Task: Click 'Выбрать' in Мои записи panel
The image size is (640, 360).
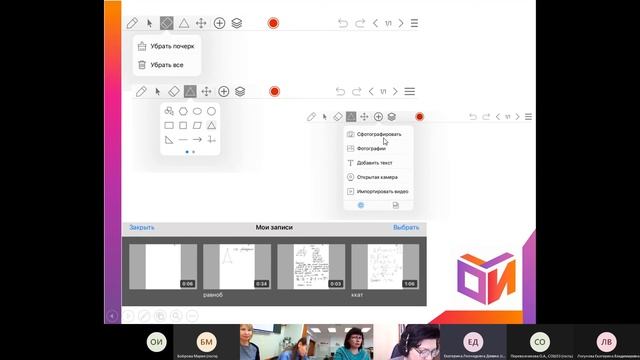Action: coord(406,227)
